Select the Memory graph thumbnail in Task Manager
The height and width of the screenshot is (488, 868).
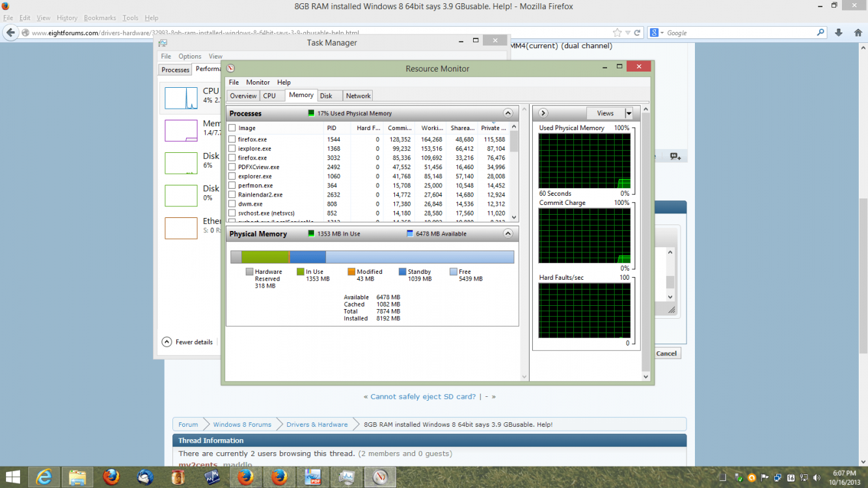pos(181,130)
